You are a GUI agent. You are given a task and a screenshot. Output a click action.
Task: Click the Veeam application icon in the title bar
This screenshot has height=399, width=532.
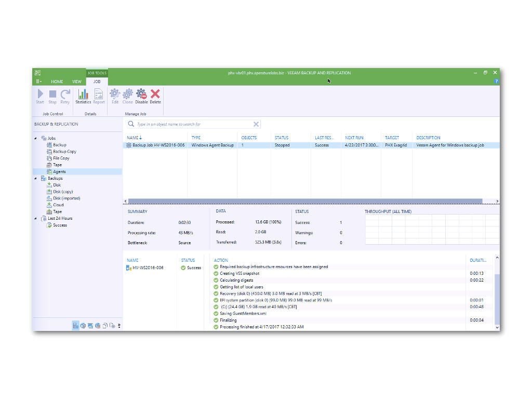(37, 73)
